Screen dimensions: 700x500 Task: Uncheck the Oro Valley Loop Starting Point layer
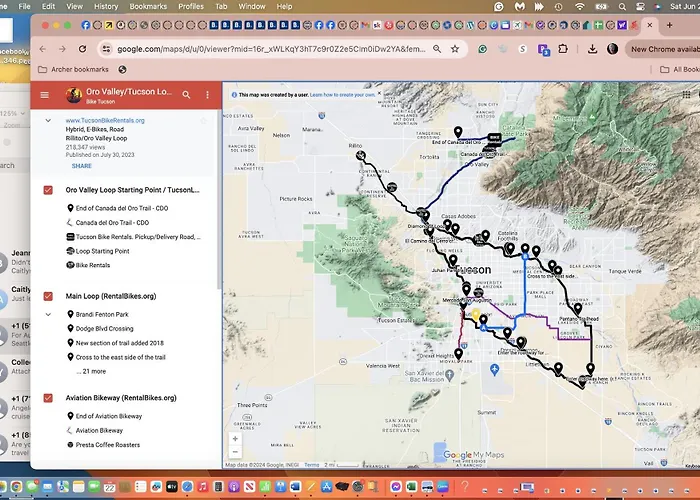tap(48, 189)
